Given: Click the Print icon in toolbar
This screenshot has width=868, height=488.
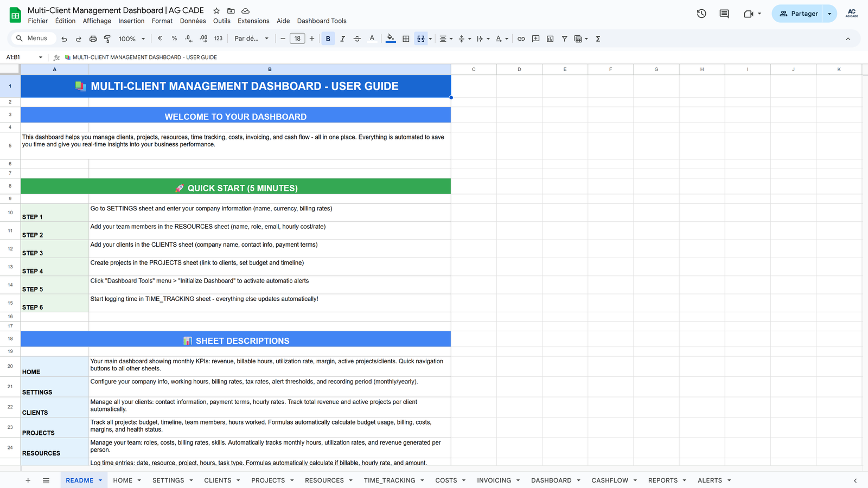Looking at the screenshot, I should 93,38.
